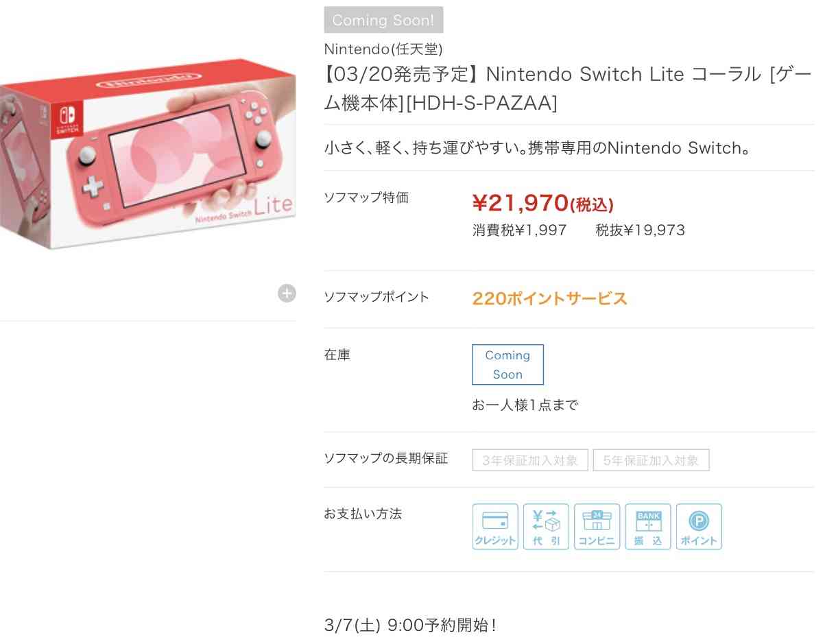The height and width of the screenshot is (644, 825).
Task: Select the cash on delivery (代引) icon
Action: tap(546, 527)
